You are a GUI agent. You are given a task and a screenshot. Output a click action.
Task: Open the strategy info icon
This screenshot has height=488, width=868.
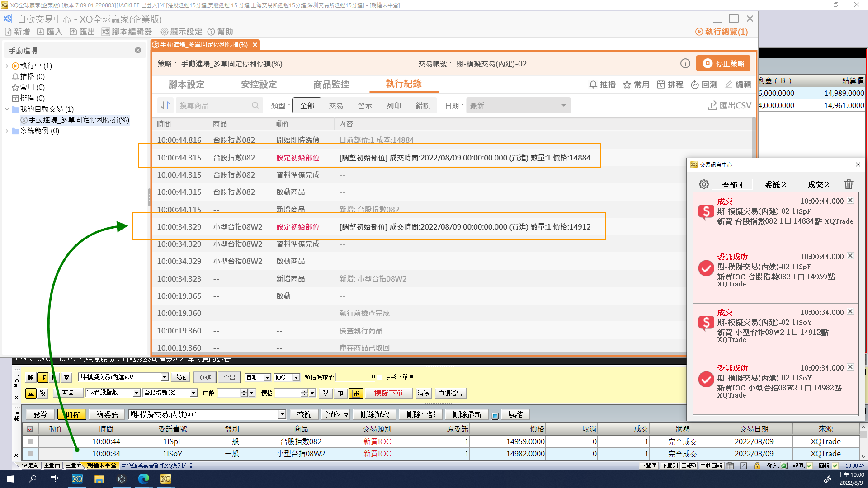[685, 64]
